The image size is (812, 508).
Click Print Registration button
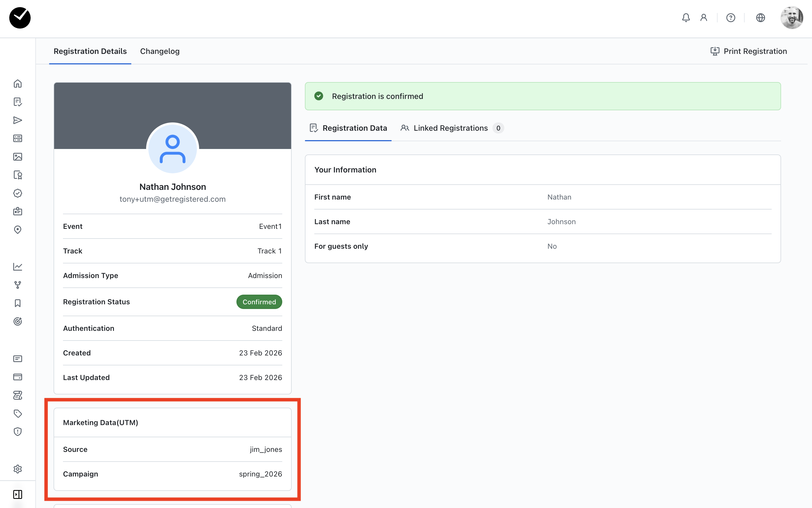748,51
